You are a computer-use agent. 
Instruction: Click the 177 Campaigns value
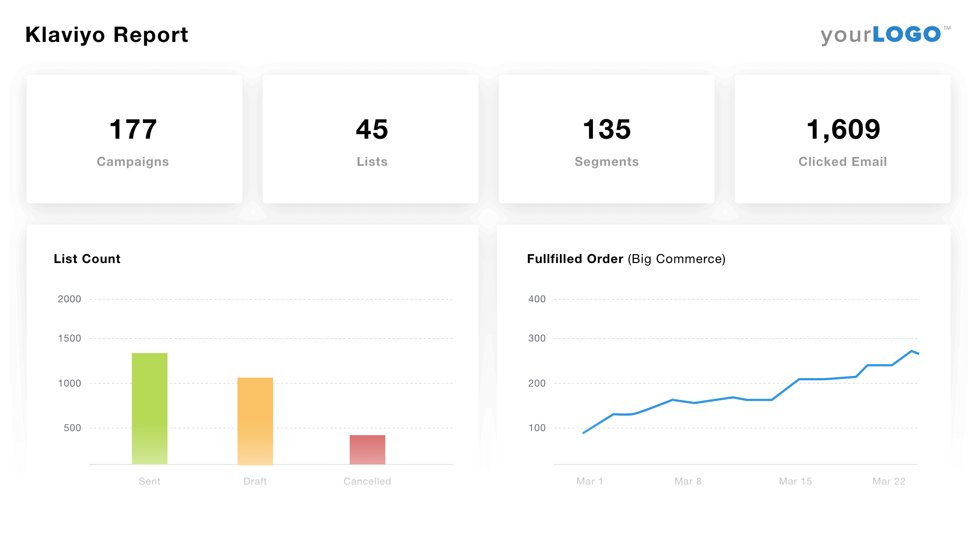132,129
